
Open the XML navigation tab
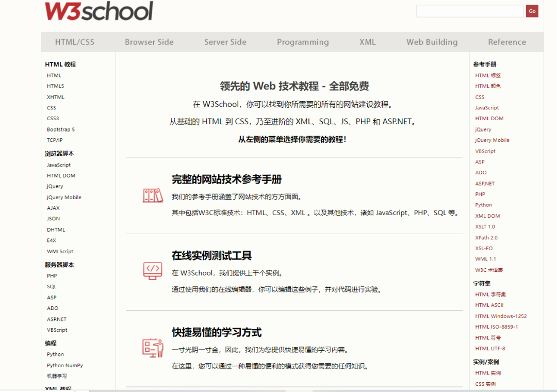(367, 42)
